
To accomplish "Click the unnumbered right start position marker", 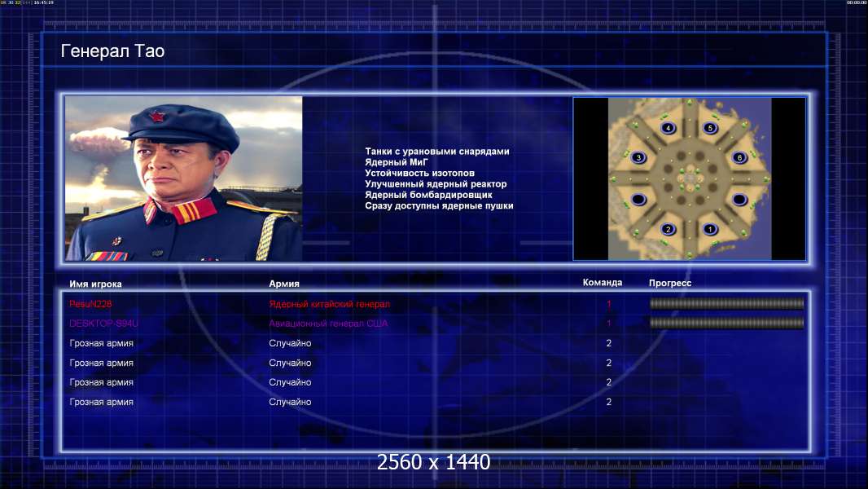I will point(739,200).
